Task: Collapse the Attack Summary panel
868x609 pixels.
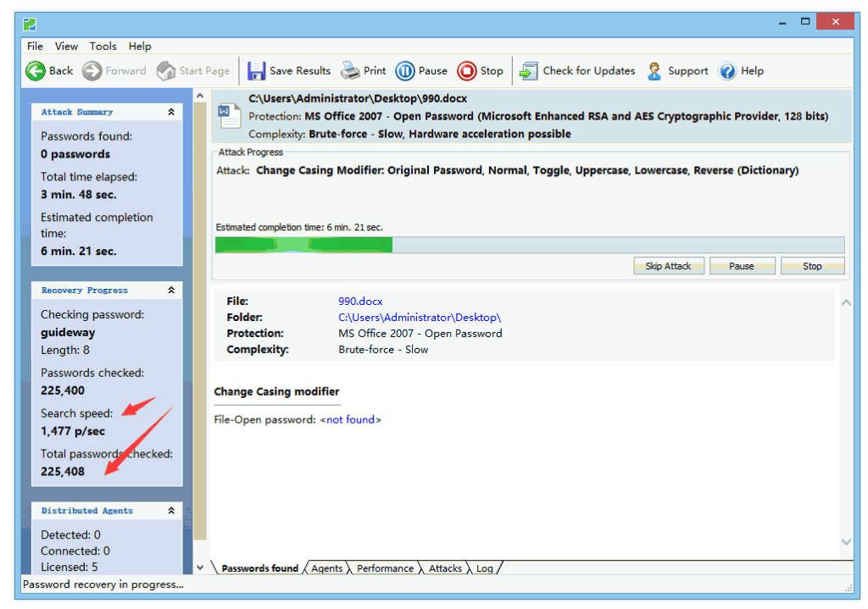Action: (x=171, y=112)
